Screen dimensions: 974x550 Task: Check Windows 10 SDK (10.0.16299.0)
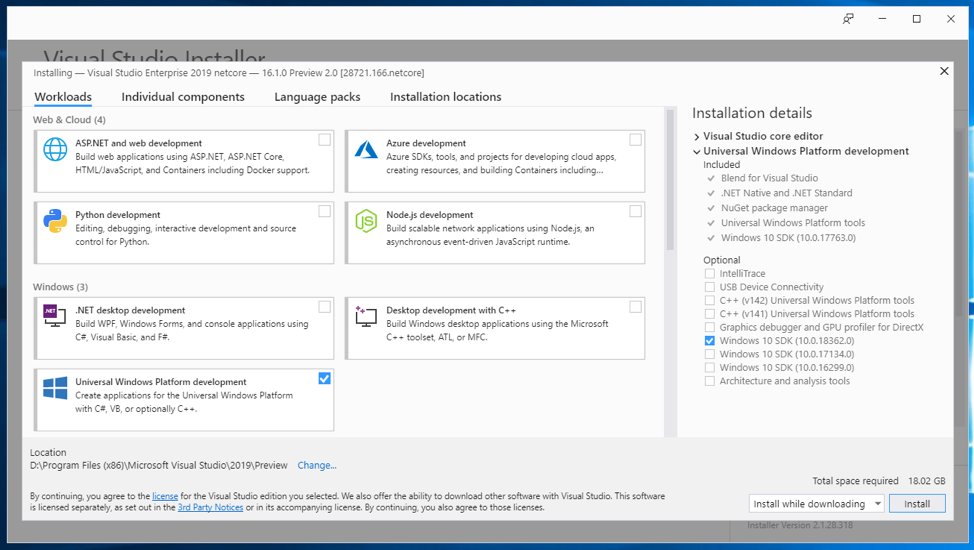point(709,368)
